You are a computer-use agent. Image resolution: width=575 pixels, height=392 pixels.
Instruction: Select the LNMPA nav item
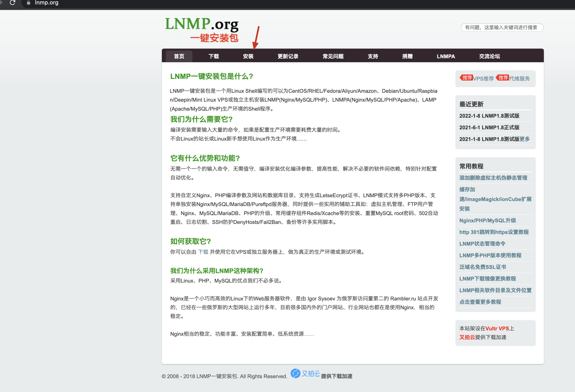pos(446,56)
